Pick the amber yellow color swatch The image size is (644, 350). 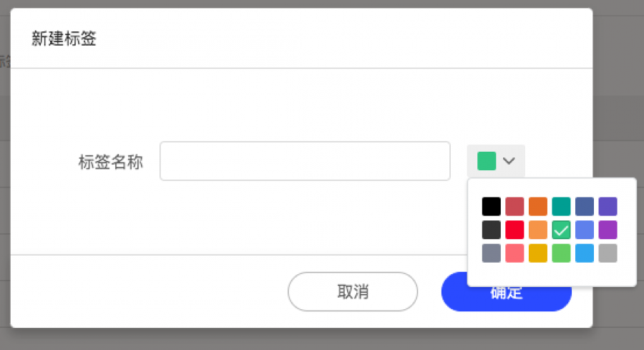tap(538, 253)
